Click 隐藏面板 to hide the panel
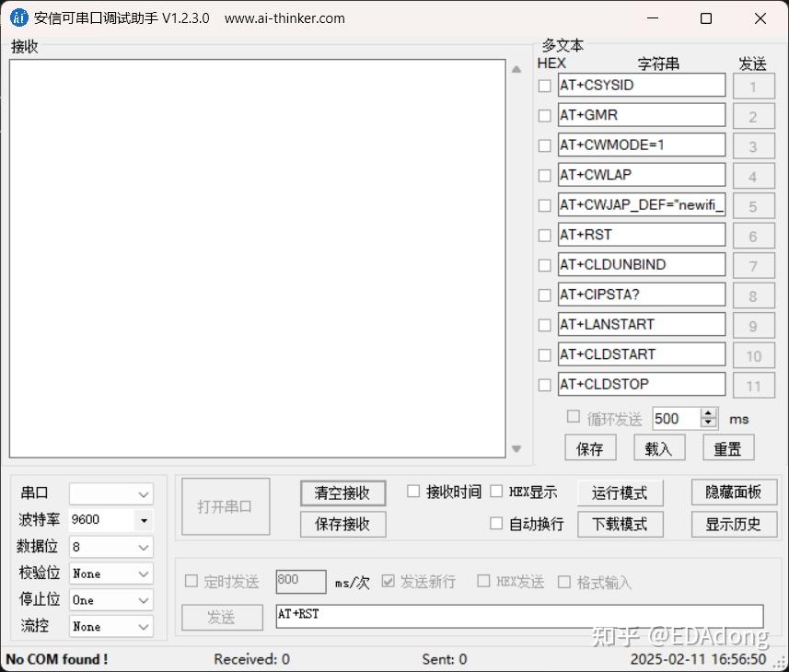The height and width of the screenshot is (672, 789). pos(733,492)
